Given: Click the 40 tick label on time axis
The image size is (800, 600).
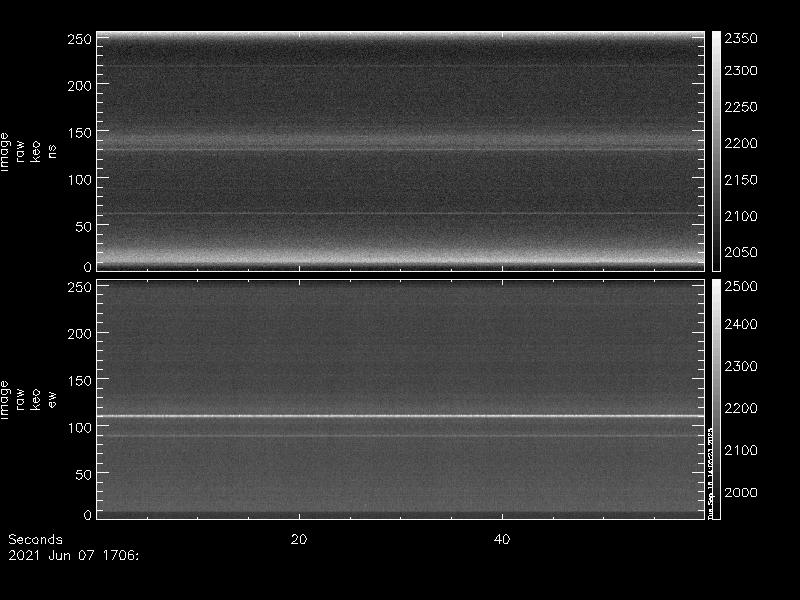Looking at the screenshot, I should pyautogui.click(x=503, y=539).
